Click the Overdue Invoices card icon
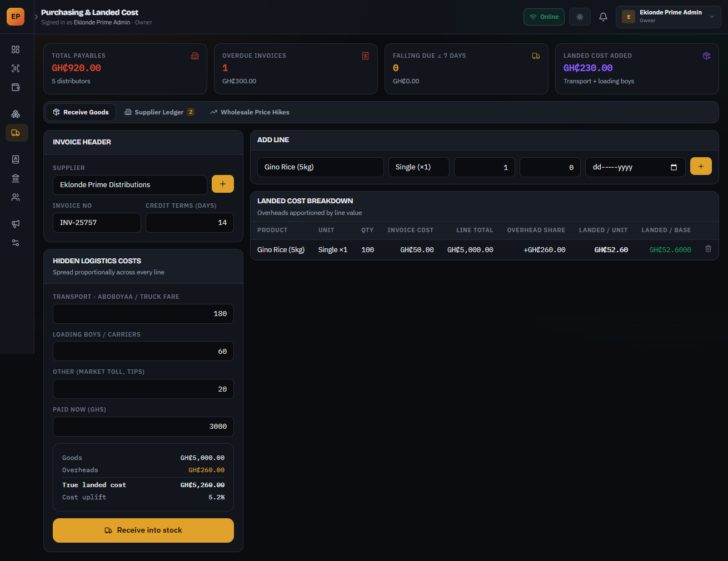The height and width of the screenshot is (561, 728). [x=365, y=56]
